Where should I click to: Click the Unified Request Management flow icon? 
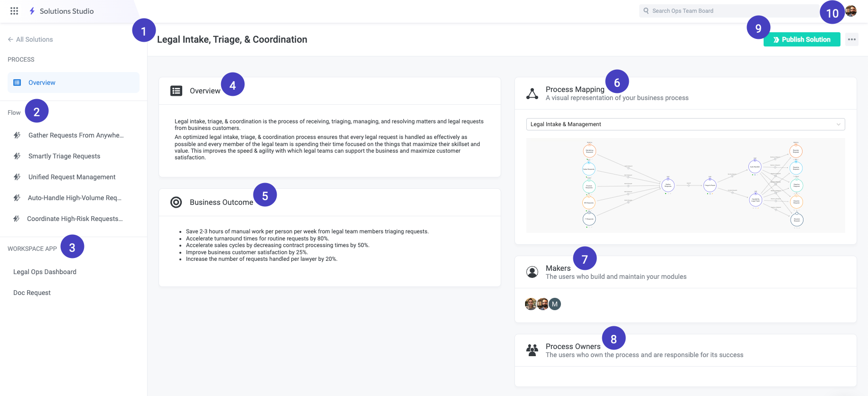pyautogui.click(x=17, y=177)
